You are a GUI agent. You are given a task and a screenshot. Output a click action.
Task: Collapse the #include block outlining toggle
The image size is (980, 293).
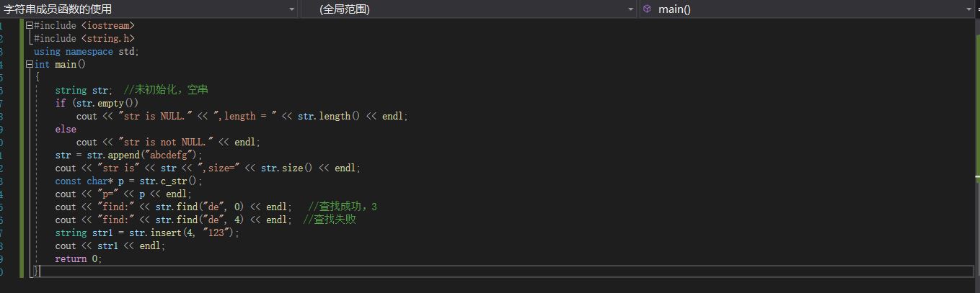[x=30, y=25]
